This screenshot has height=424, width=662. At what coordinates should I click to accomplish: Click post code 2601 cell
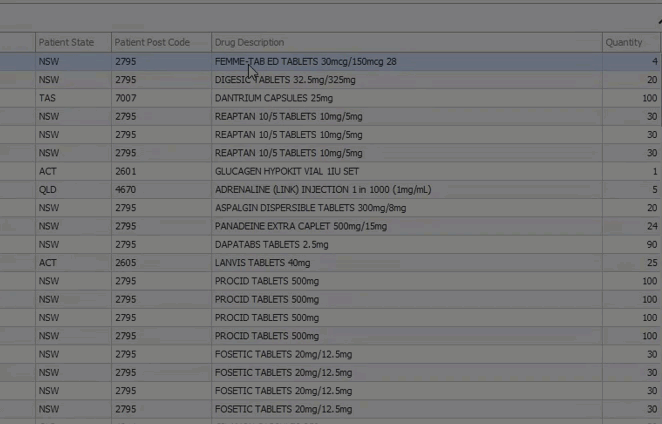(161, 171)
